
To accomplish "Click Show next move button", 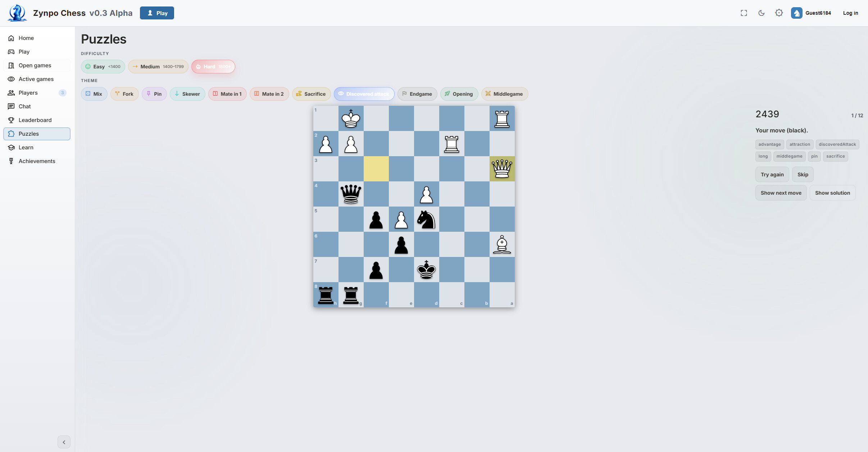I will [x=781, y=193].
